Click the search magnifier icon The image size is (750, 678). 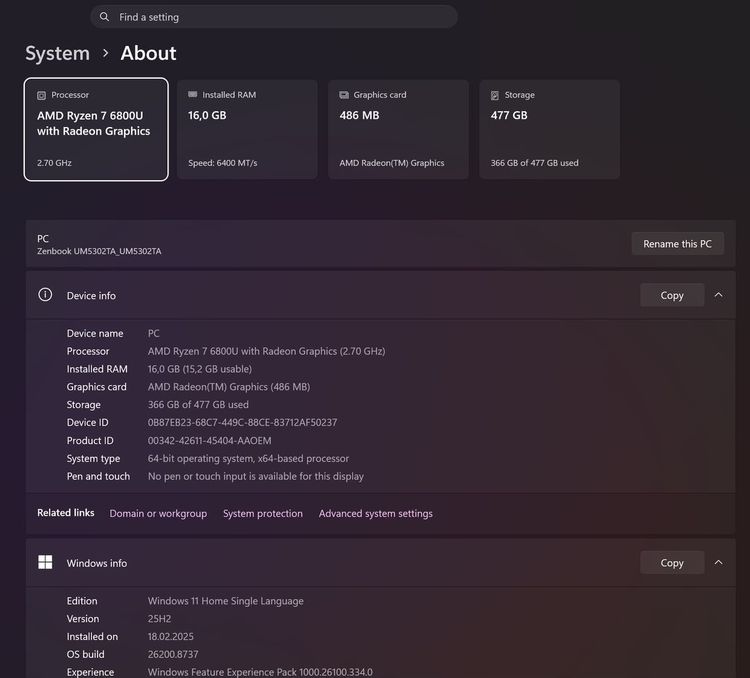pos(104,17)
